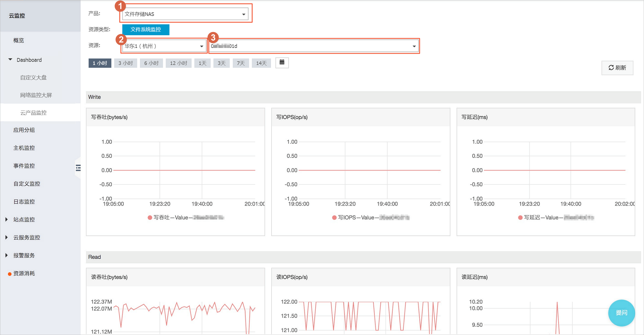Select the 6 小时 time range
644x335 pixels.
(x=151, y=63)
